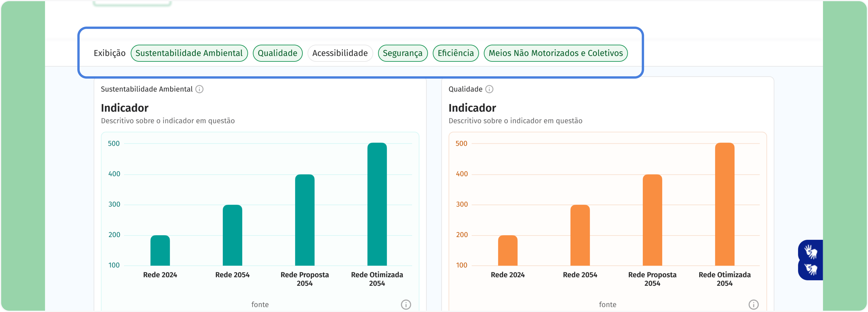This screenshot has height=312, width=868.
Task: Select the teal Rede 2054 bar
Action: pyautogui.click(x=232, y=235)
